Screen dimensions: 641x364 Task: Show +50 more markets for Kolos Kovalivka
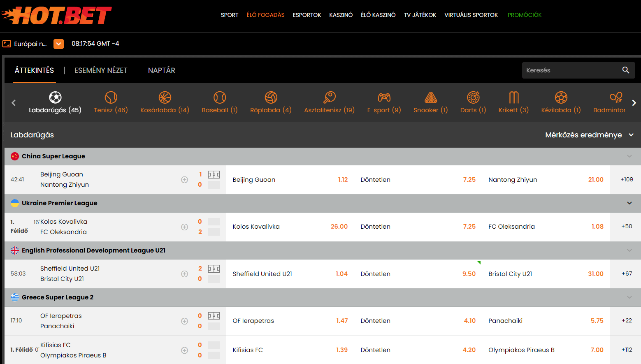point(627,226)
